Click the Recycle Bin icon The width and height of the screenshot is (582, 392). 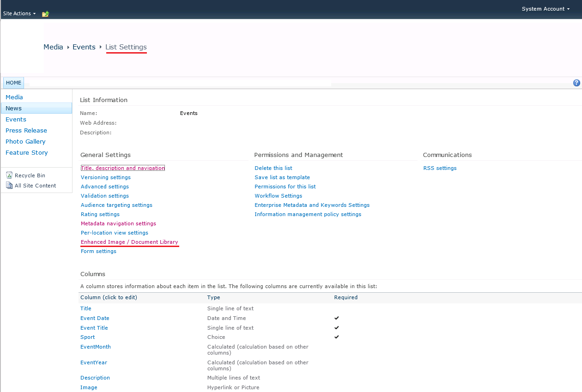coord(9,175)
